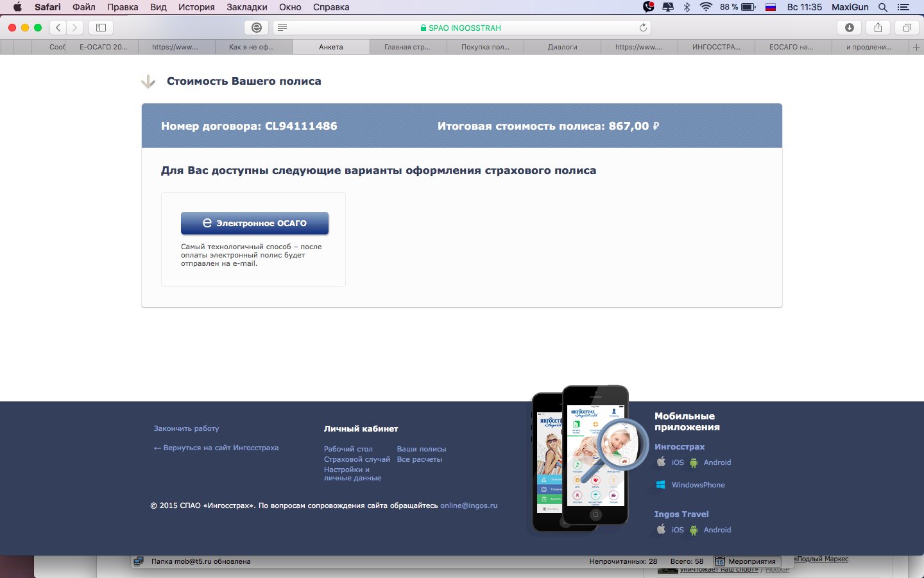The width and height of the screenshot is (924, 578).
Task: Click the Windows logo beside WindowsPhone
Action: tap(660, 485)
